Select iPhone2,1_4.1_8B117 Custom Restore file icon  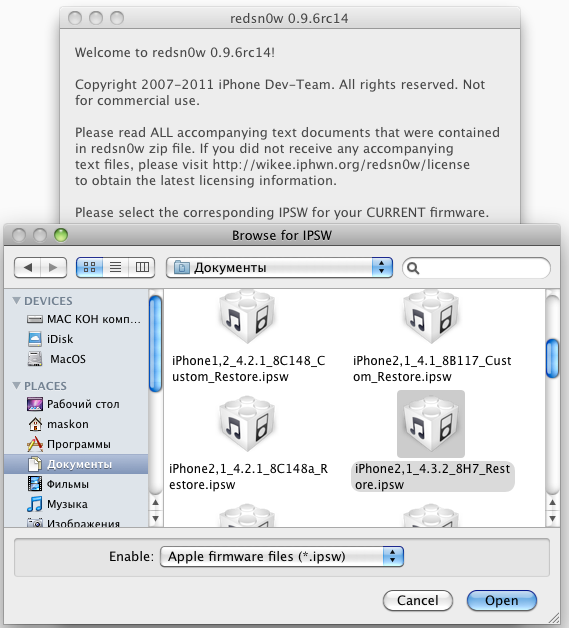pyautogui.click(x=430, y=316)
